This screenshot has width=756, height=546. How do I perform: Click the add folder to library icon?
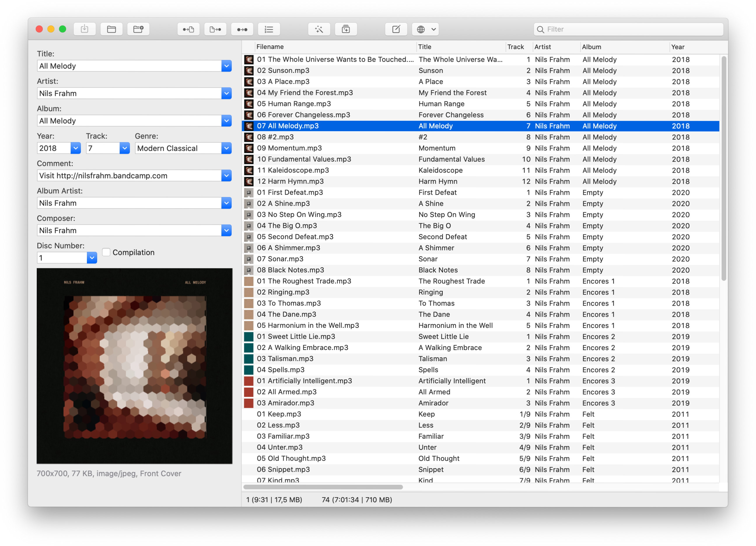[139, 29]
